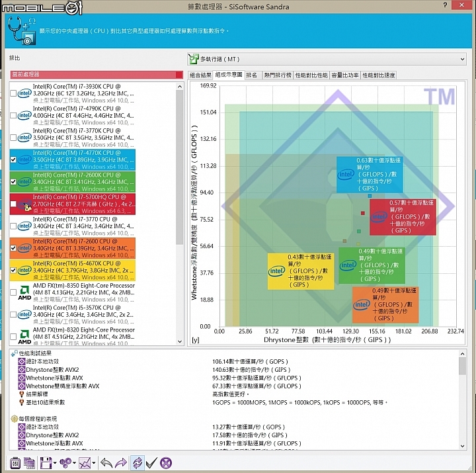Click the results panel scroll up arrow
Viewport: 476px width, 473px height.
coord(462,354)
